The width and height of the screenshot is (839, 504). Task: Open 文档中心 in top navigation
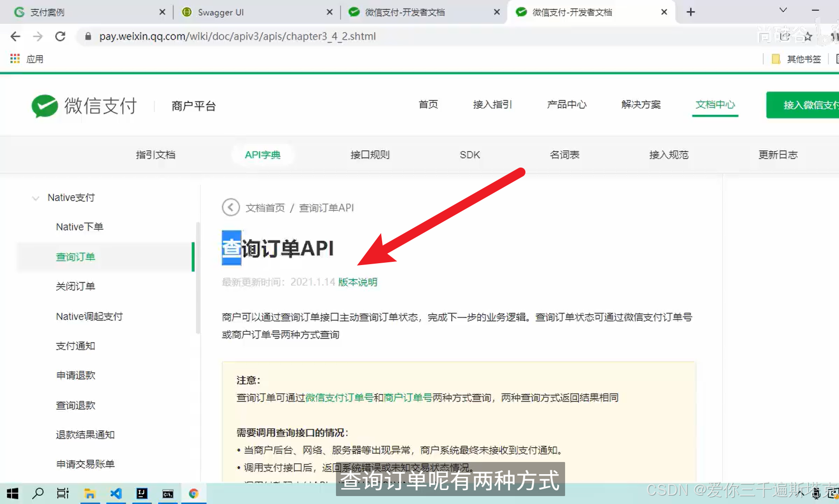pyautogui.click(x=715, y=105)
